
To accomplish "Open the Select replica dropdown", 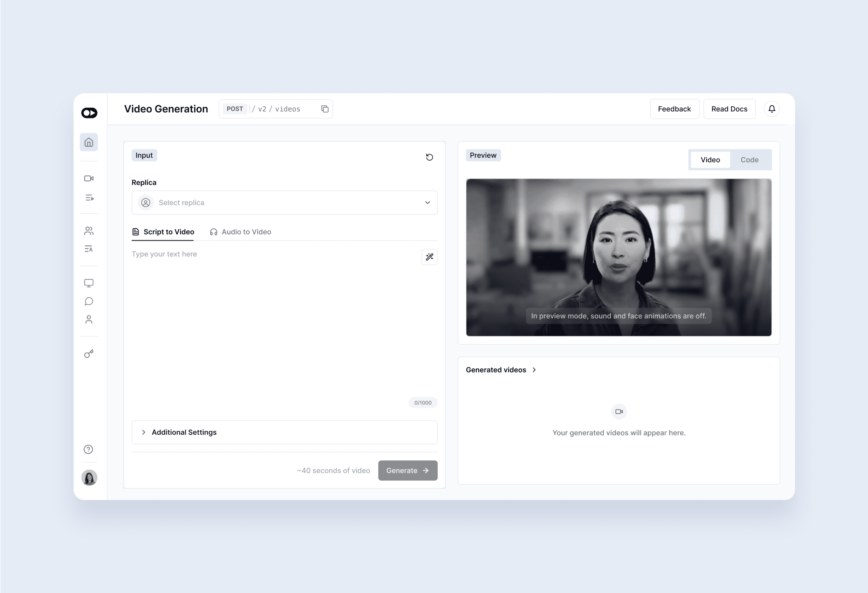I will tap(284, 203).
